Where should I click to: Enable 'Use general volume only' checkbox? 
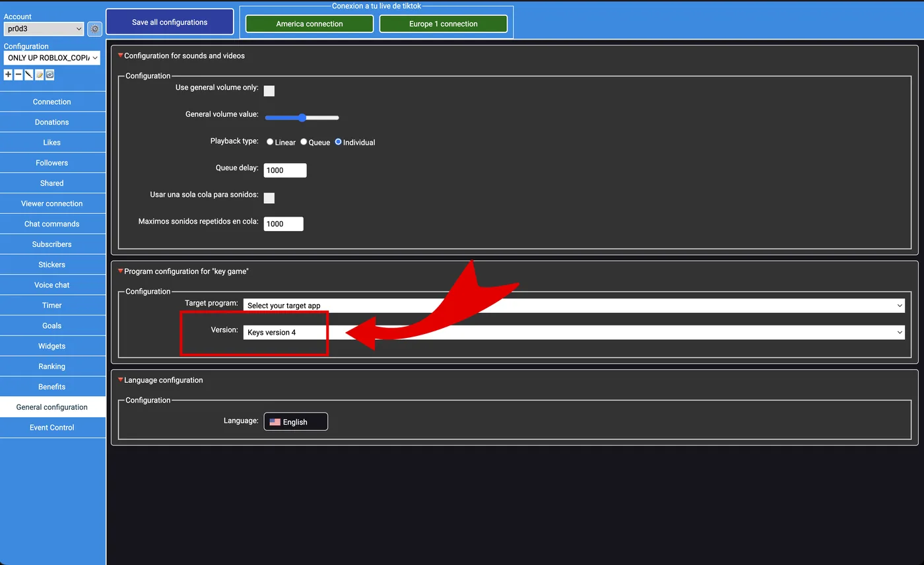tap(269, 91)
